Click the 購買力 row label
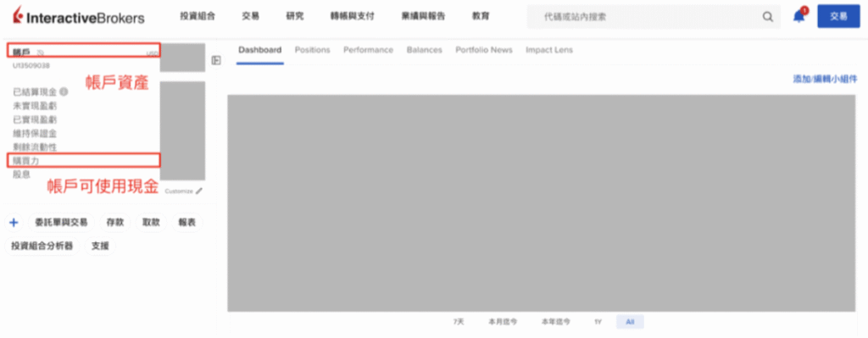Image resolution: width=868 pixels, height=338 pixels. (26, 160)
